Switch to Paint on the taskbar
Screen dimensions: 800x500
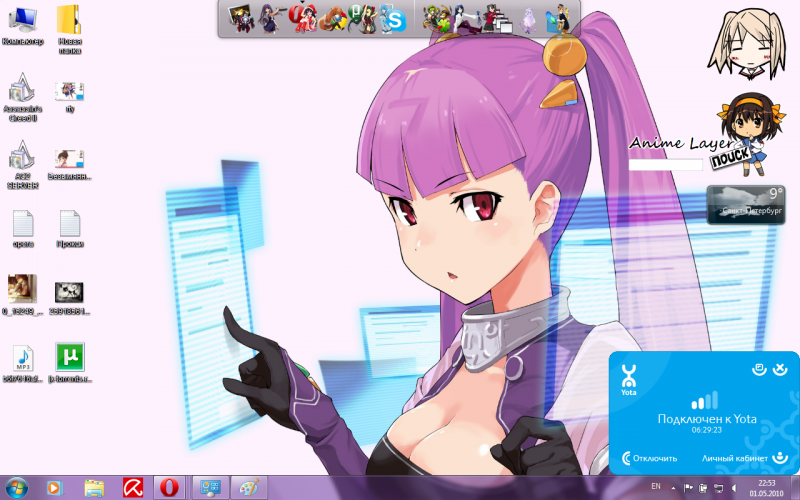249,488
